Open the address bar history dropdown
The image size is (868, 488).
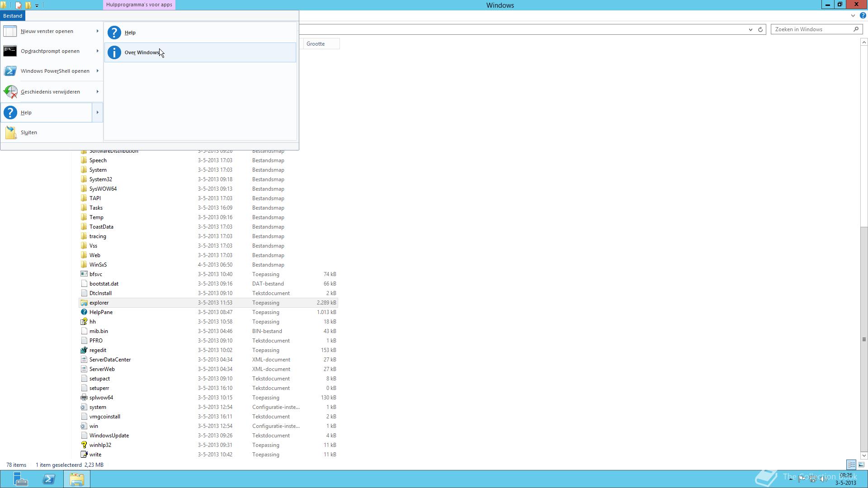(750, 29)
